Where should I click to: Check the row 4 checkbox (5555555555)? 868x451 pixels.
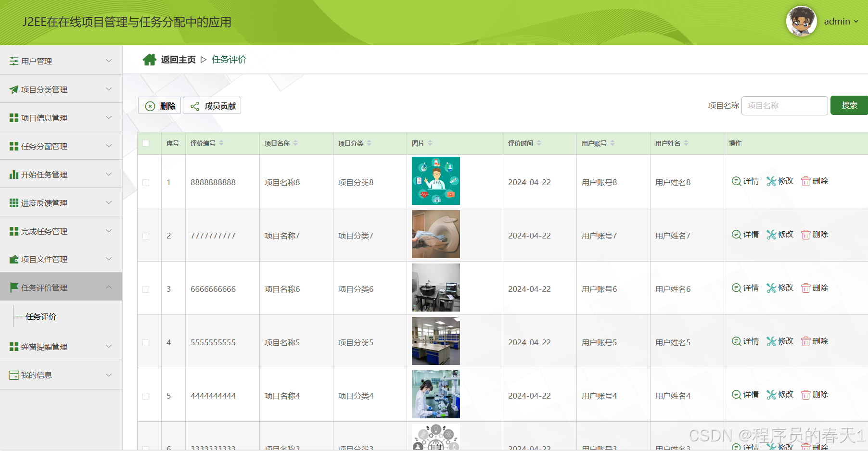point(146,343)
